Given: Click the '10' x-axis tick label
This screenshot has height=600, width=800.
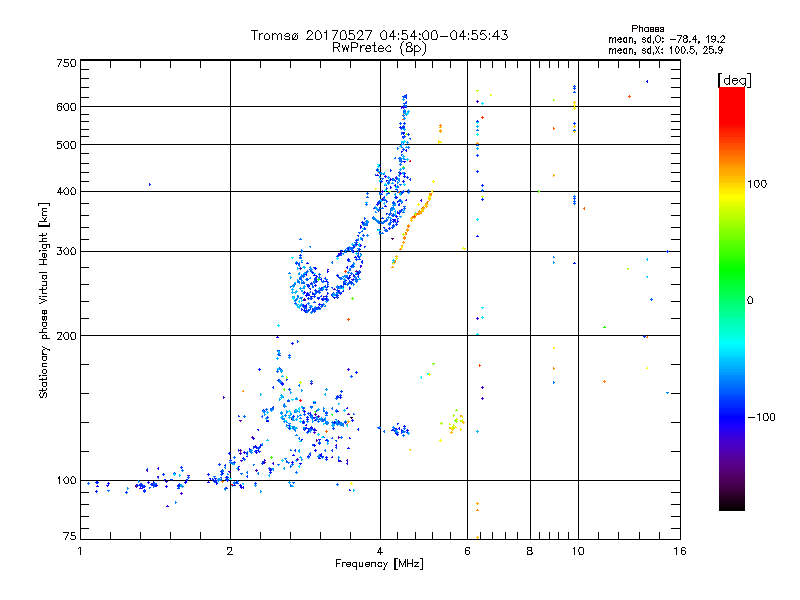Looking at the screenshot, I should (x=578, y=551).
